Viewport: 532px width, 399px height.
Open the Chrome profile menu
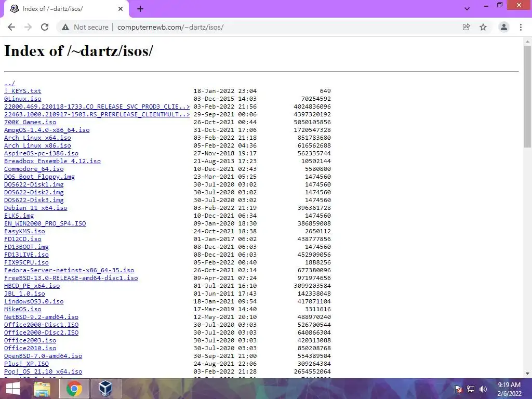pyautogui.click(x=504, y=27)
